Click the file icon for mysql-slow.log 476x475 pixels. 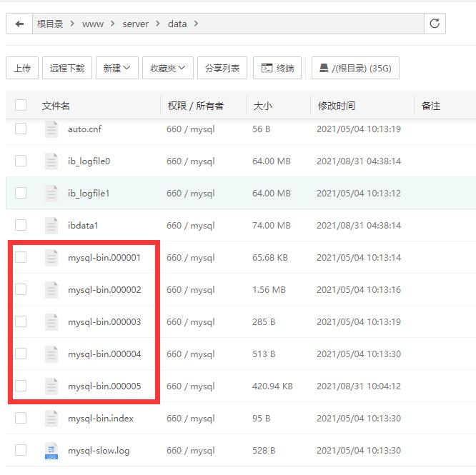tap(51, 450)
